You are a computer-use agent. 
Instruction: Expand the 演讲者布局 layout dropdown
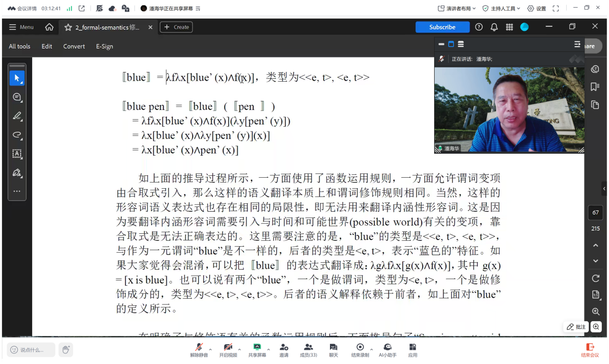457,9
